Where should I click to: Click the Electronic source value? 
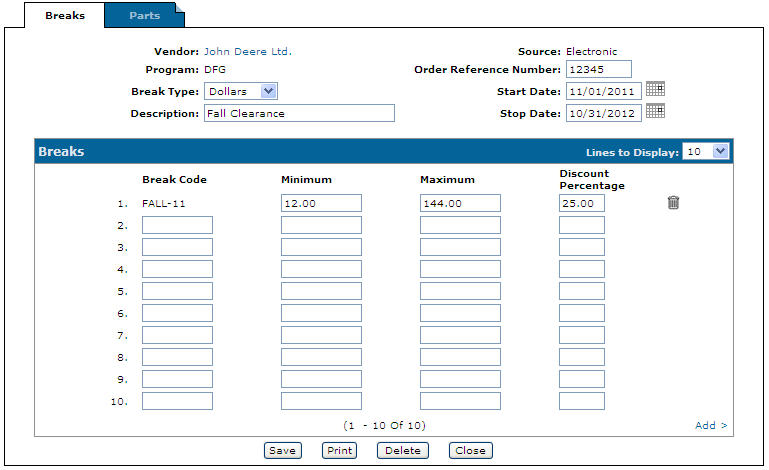click(591, 52)
